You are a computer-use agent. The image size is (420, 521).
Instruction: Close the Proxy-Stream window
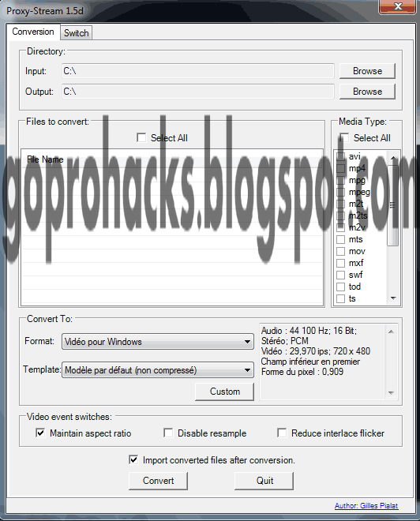[397, 6]
